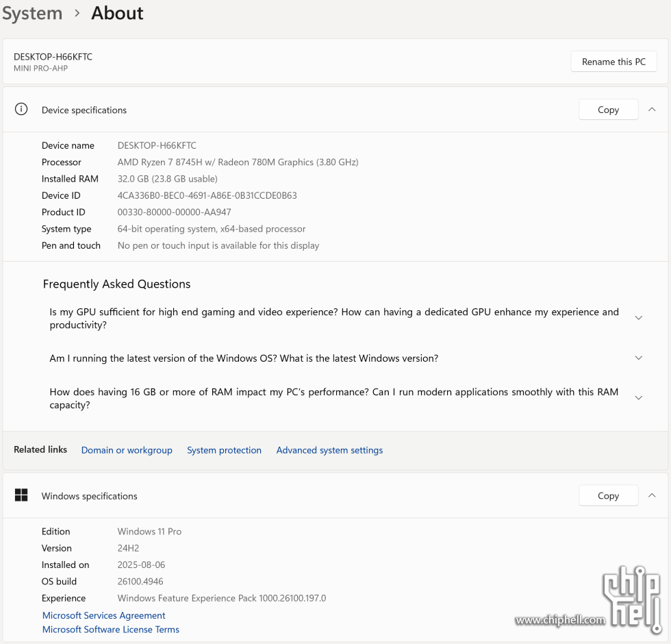Select the Installed RAM value 32.0 GB
The height and width of the screenshot is (644, 671).
point(167,179)
